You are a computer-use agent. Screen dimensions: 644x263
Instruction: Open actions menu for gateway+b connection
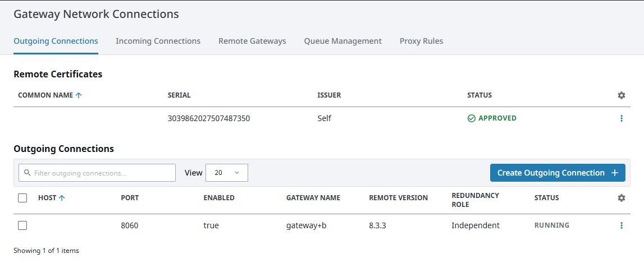click(x=622, y=225)
